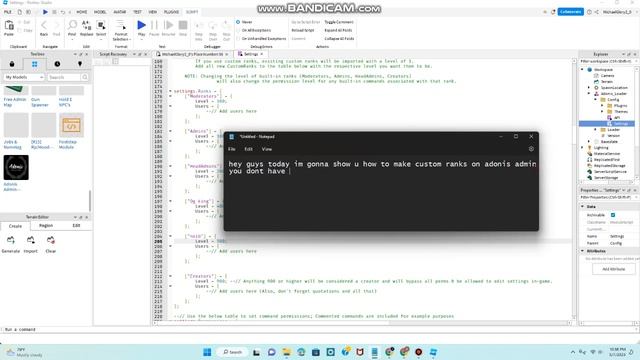This screenshot has width=640, height=360.
Task: Click Collapse All Folds action
Action: 339,38
